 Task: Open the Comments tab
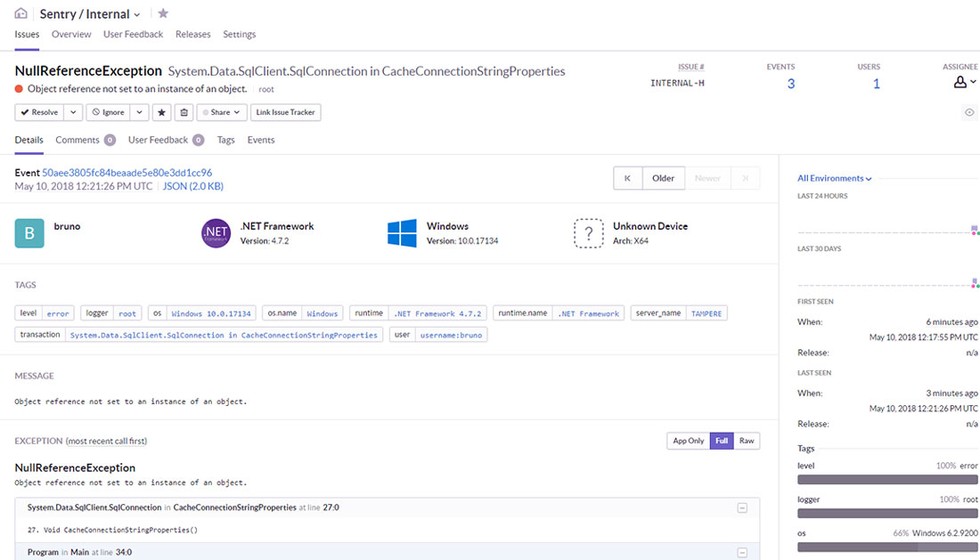[86, 140]
